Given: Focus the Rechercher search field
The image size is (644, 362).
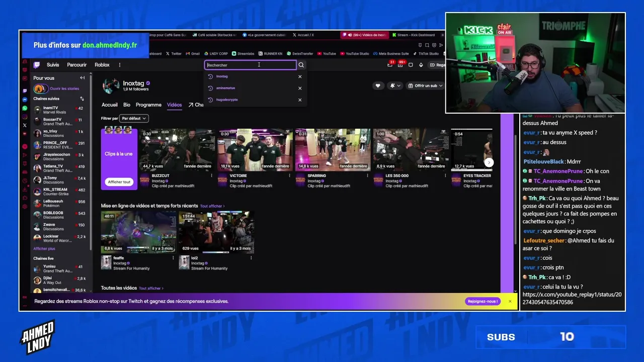Looking at the screenshot, I should pyautogui.click(x=251, y=65).
